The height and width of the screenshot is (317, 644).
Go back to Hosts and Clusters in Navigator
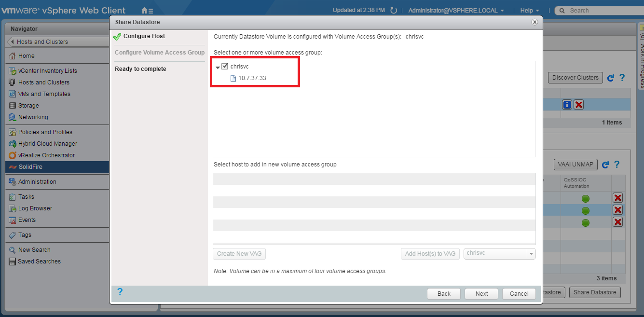[57, 42]
